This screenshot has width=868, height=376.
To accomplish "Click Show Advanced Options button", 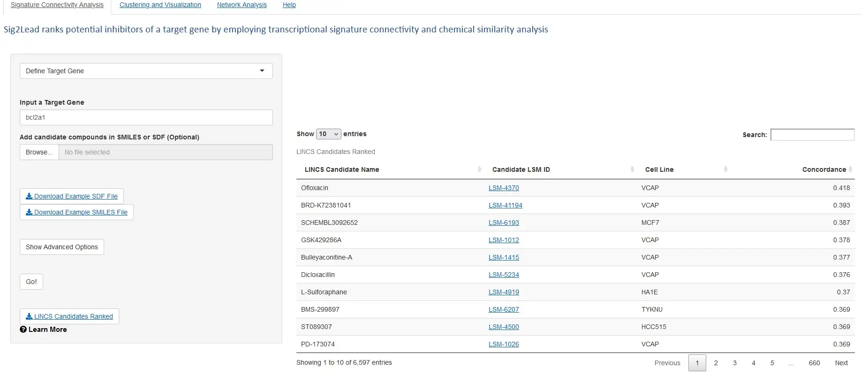I will coord(62,247).
